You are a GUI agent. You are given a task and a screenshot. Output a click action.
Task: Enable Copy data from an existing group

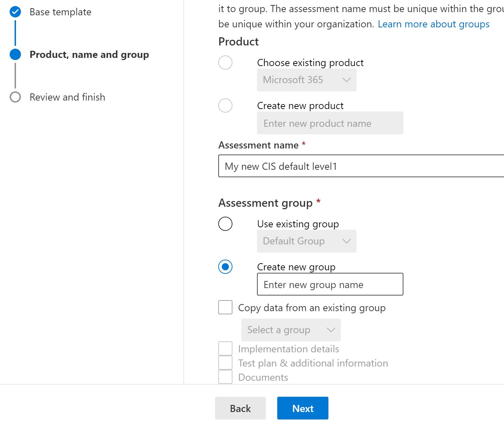coord(225,308)
